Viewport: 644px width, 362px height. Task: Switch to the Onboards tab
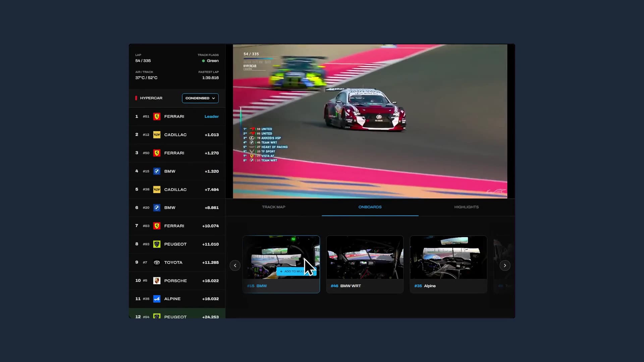pyautogui.click(x=370, y=207)
